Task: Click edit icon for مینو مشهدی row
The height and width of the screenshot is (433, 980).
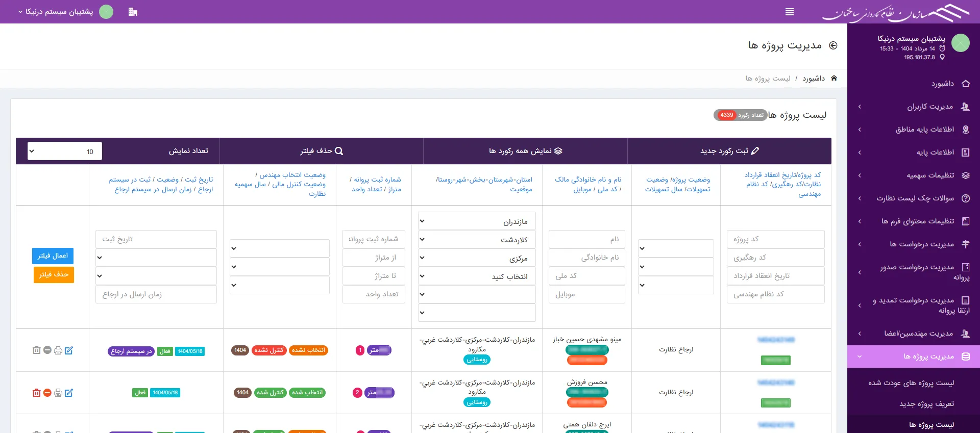Action: (x=69, y=350)
